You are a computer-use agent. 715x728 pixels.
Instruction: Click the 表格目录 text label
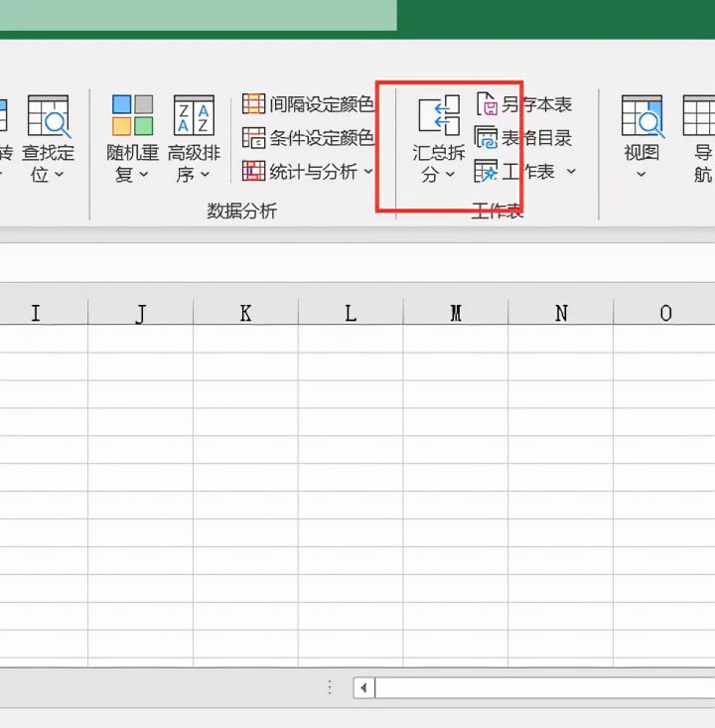[x=536, y=138]
